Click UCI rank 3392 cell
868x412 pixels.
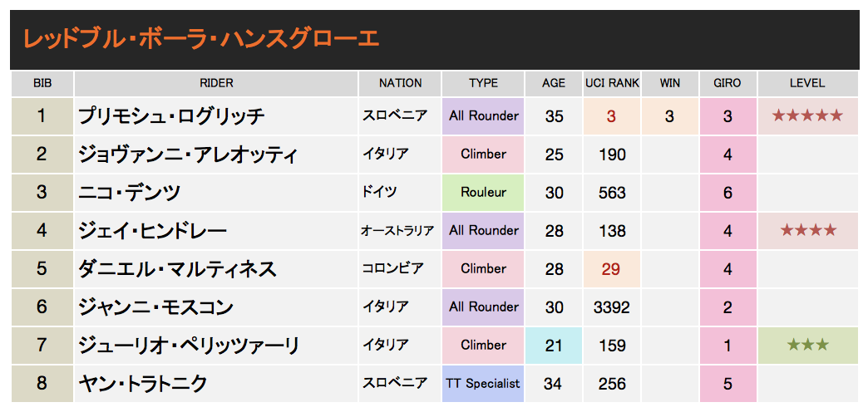pyautogui.click(x=612, y=307)
